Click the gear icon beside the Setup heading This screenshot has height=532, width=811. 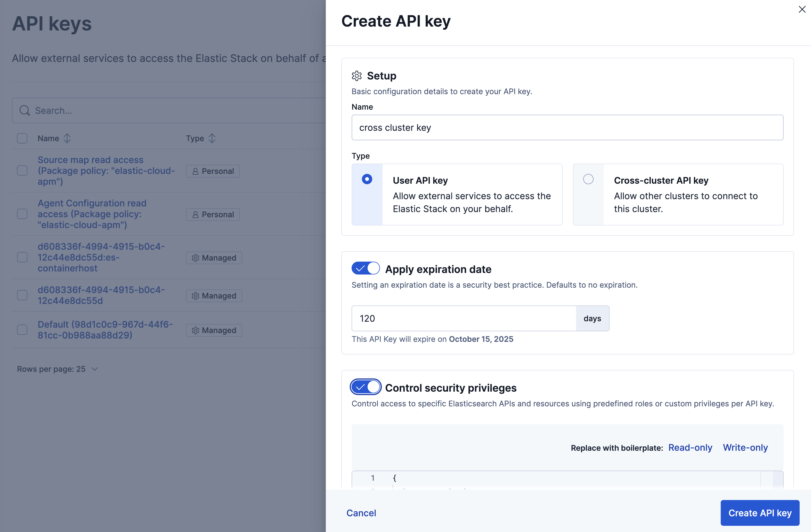point(357,76)
